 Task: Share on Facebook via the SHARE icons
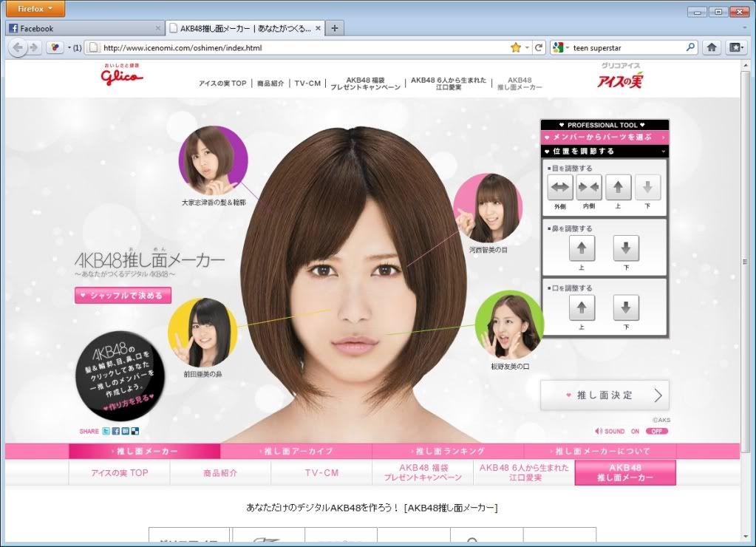point(116,431)
